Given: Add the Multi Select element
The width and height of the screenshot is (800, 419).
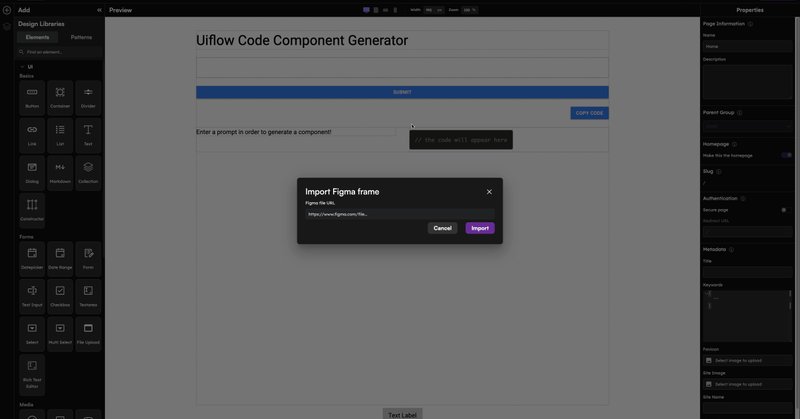Looking at the screenshot, I should pos(60,334).
